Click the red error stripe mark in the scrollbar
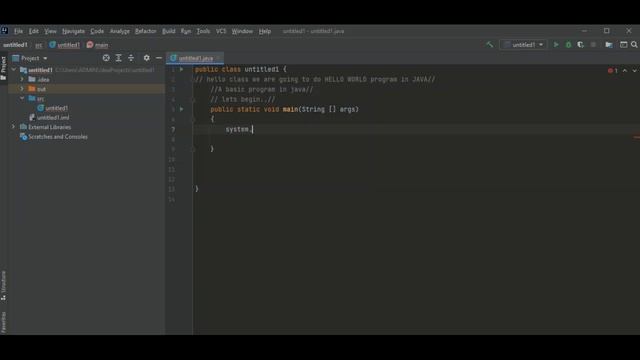 coord(637,137)
